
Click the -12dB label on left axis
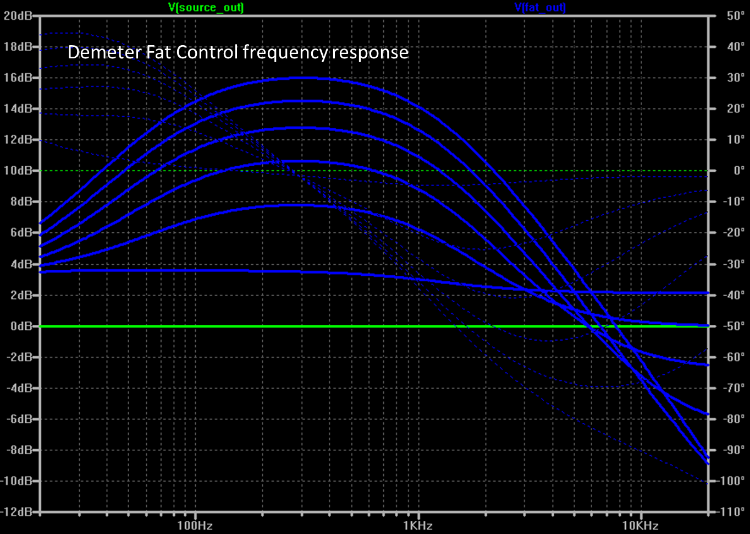tap(17, 513)
